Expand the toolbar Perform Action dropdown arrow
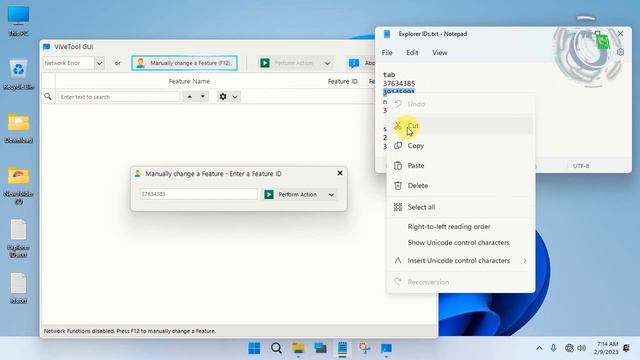640x360 pixels. point(327,63)
